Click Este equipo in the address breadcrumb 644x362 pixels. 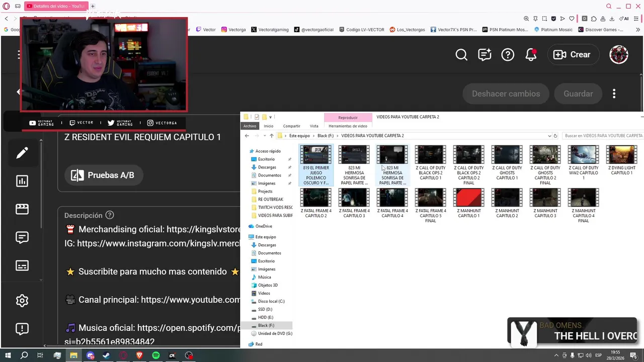click(x=299, y=136)
